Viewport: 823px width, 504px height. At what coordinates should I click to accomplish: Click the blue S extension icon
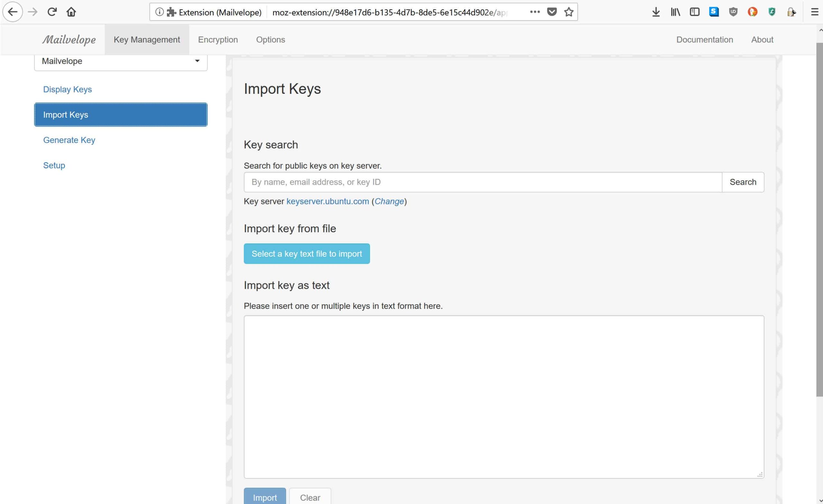(x=714, y=12)
